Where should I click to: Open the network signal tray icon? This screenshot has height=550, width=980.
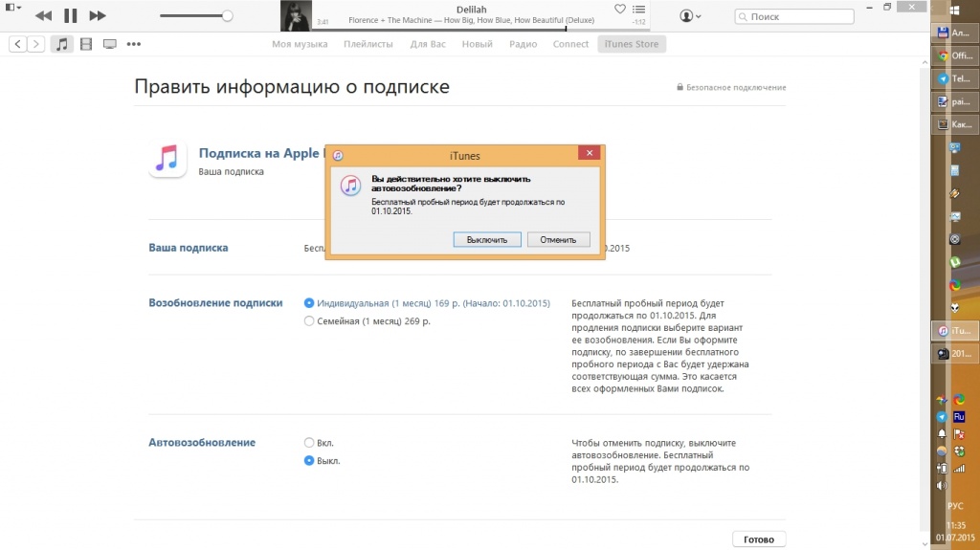point(959,468)
